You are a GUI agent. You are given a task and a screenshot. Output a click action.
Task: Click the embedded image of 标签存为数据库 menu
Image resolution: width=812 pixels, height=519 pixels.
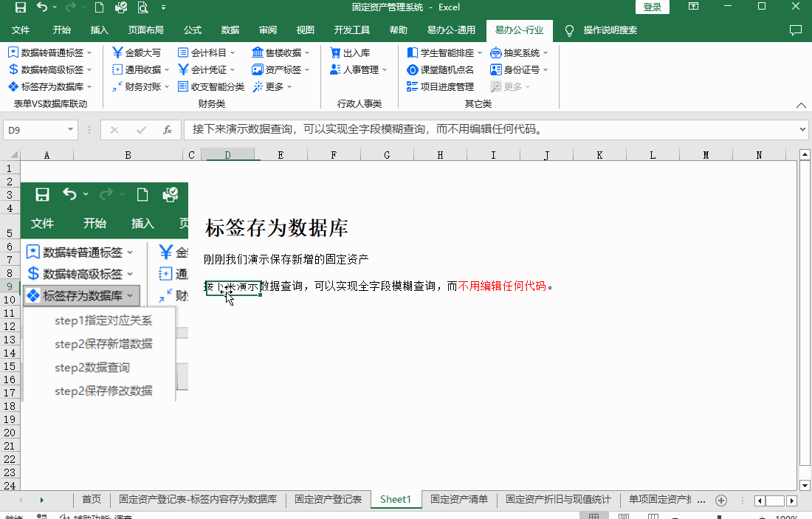click(x=105, y=292)
